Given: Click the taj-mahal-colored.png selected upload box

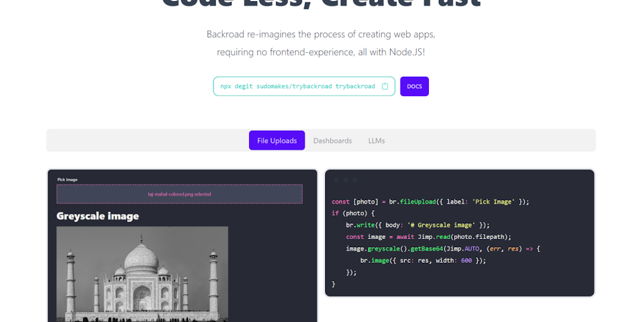Looking at the screenshot, I should coord(179,194).
